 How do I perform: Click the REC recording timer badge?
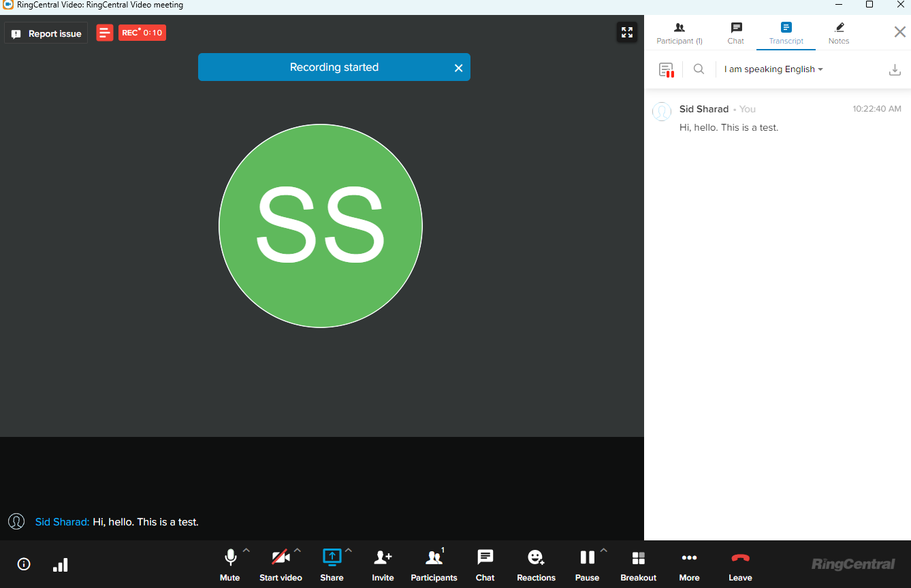click(142, 33)
